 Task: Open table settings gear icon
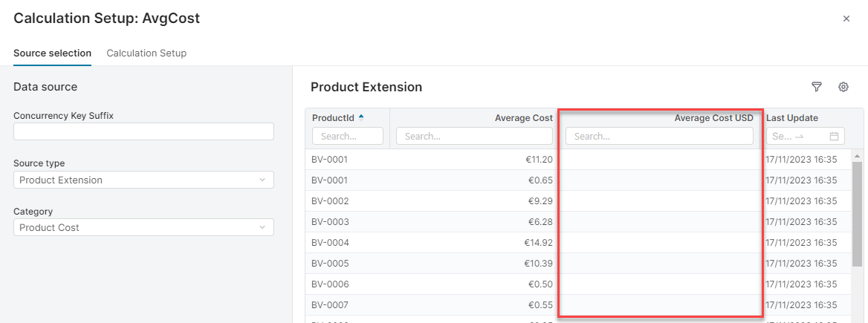[843, 87]
